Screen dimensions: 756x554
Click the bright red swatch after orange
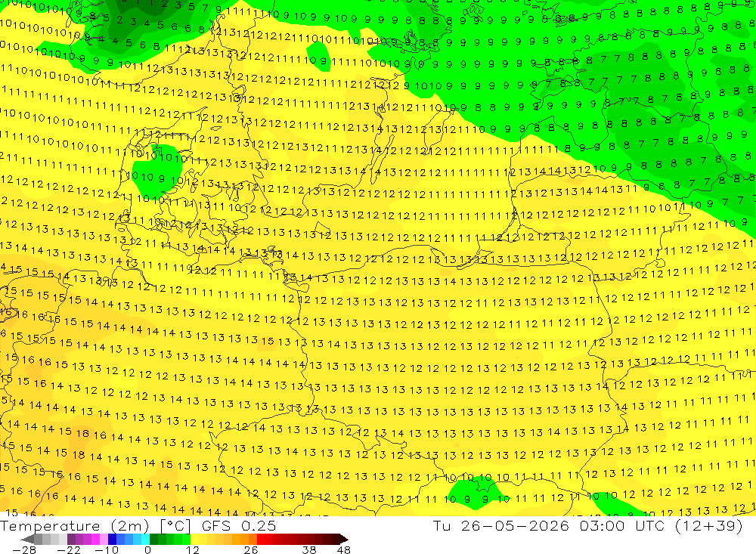pos(261,539)
